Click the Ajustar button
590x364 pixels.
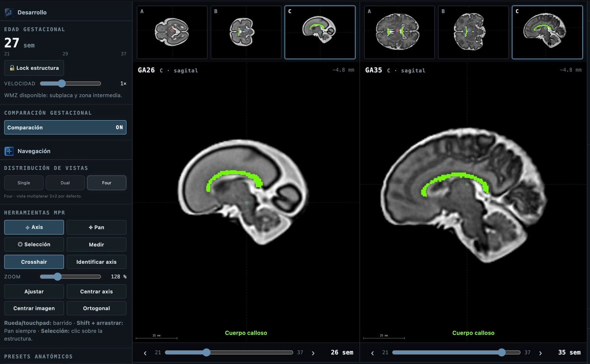(x=34, y=291)
